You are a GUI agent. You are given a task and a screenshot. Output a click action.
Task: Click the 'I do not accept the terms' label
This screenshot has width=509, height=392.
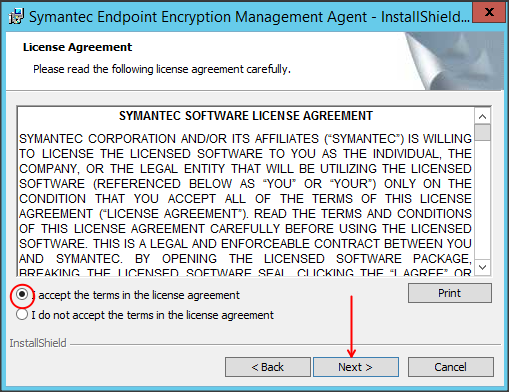point(153,315)
